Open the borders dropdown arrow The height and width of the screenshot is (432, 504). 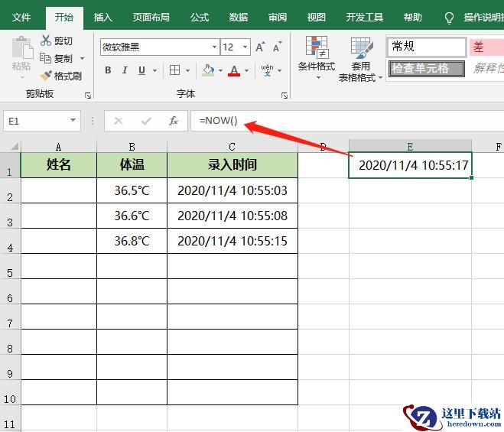187,70
